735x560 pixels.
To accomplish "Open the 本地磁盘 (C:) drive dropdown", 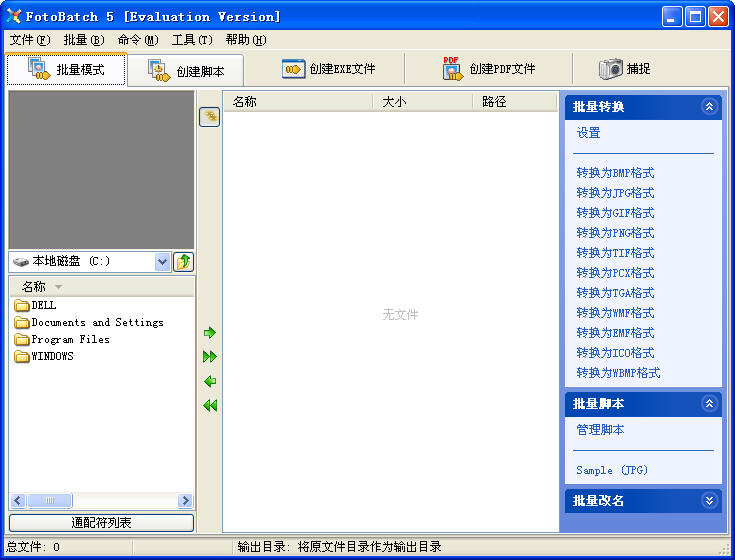I will tap(162, 261).
